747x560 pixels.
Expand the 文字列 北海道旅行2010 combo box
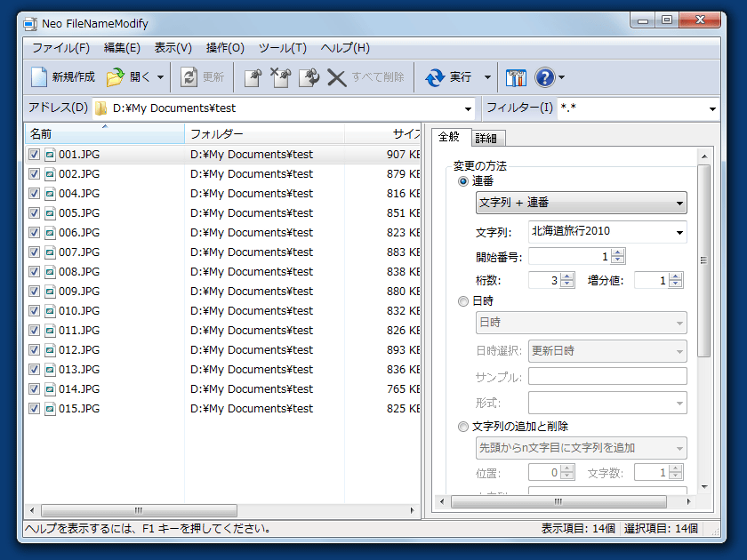click(x=679, y=232)
